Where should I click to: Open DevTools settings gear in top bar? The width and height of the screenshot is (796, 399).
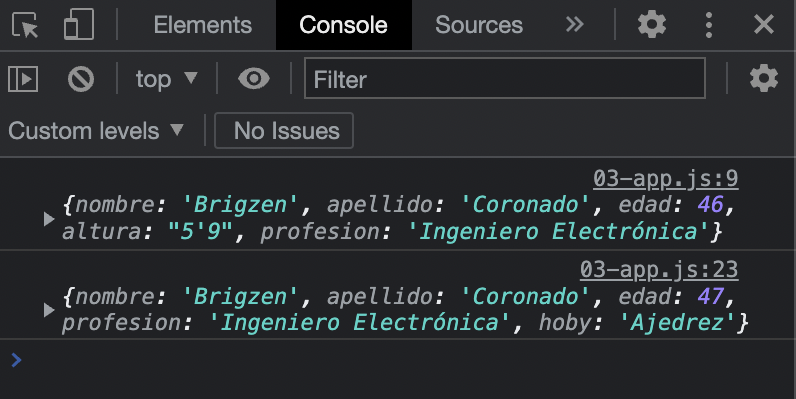652,24
